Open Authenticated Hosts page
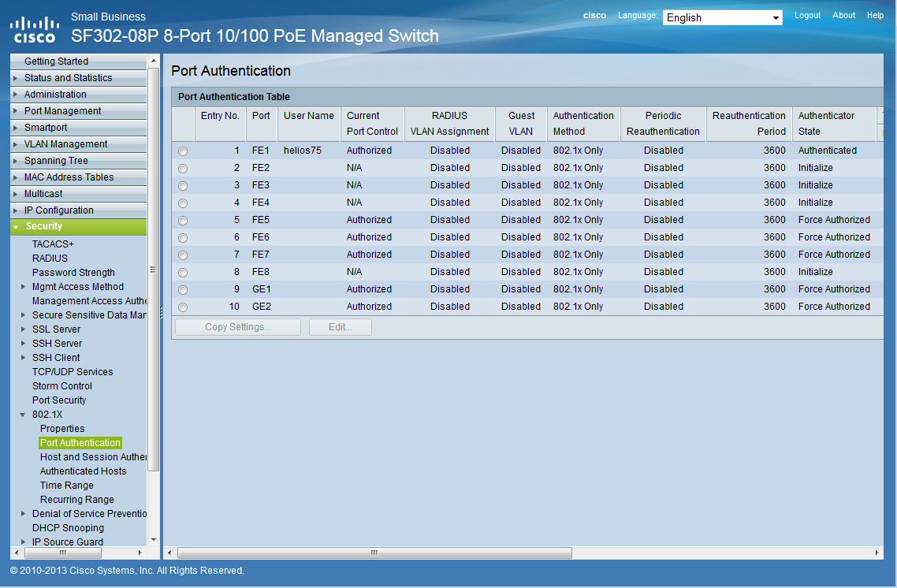Screen dimensions: 897x588 pyautogui.click(x=83, y=471)
